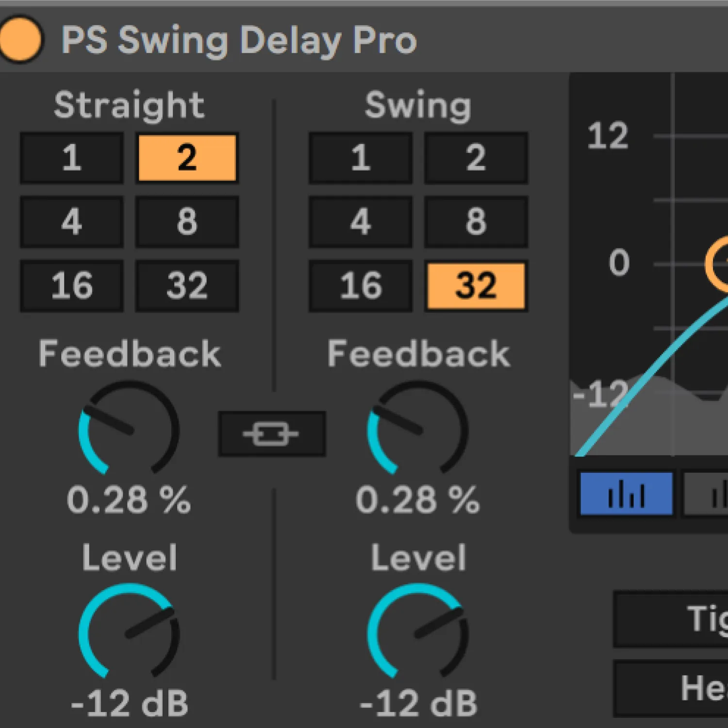The image size is (728, 728).
Task: Select Straight delay division 2
Action: (187, 158)
